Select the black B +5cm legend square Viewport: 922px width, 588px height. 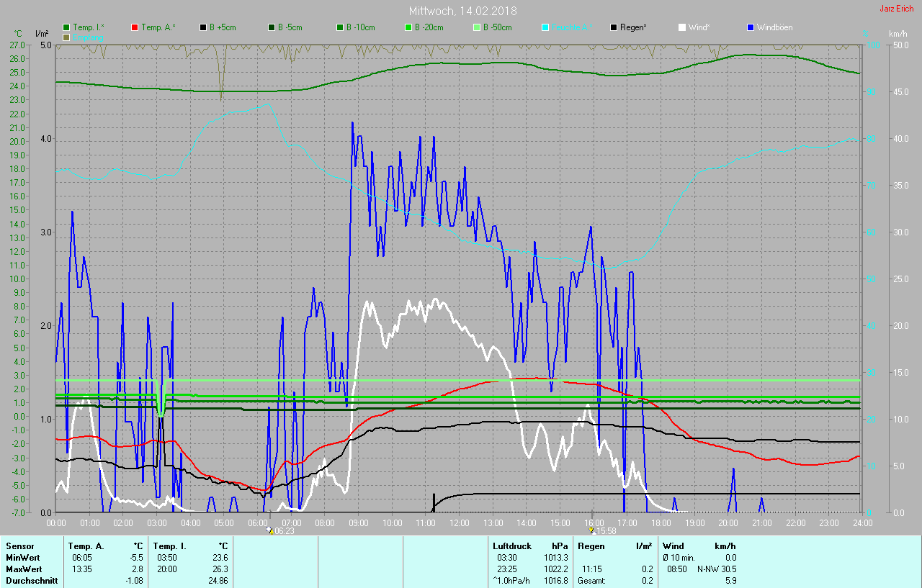(x=203, y=27)
